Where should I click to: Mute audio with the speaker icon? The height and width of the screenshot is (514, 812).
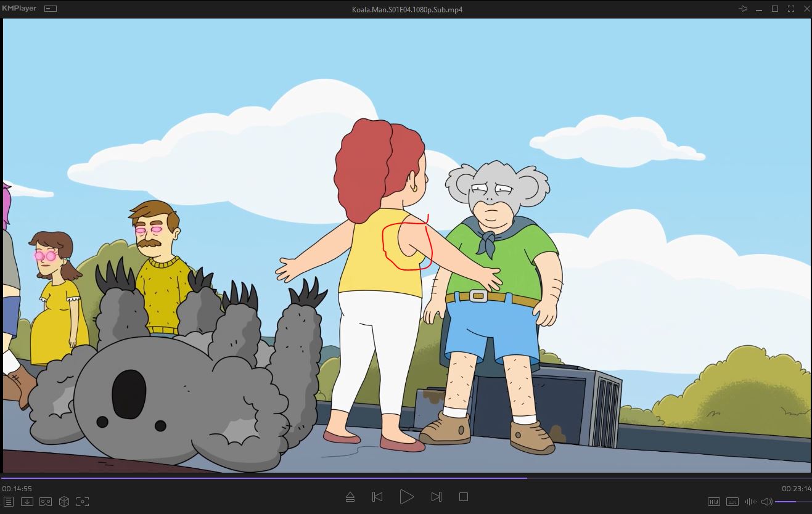click(766, 502)
